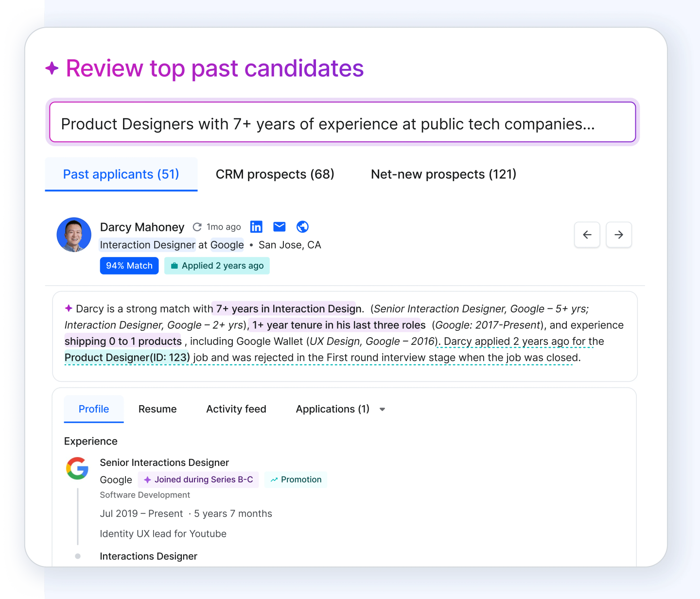
Task: Expand the Applications (1) dropdown arrow
Action: [383, 410]
